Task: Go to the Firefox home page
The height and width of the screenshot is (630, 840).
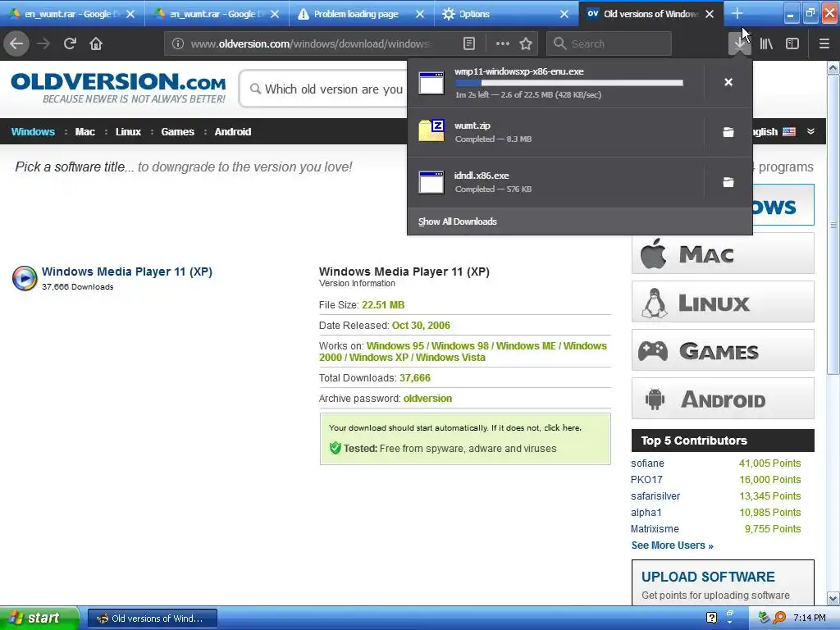Action: [96, 44]
